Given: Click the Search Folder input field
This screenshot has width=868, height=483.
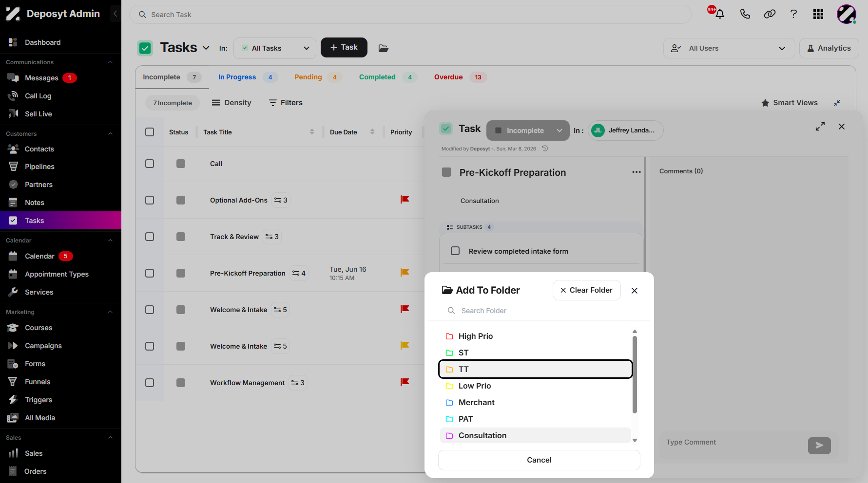Looking at the screenshot, I should tap(539, 311).
